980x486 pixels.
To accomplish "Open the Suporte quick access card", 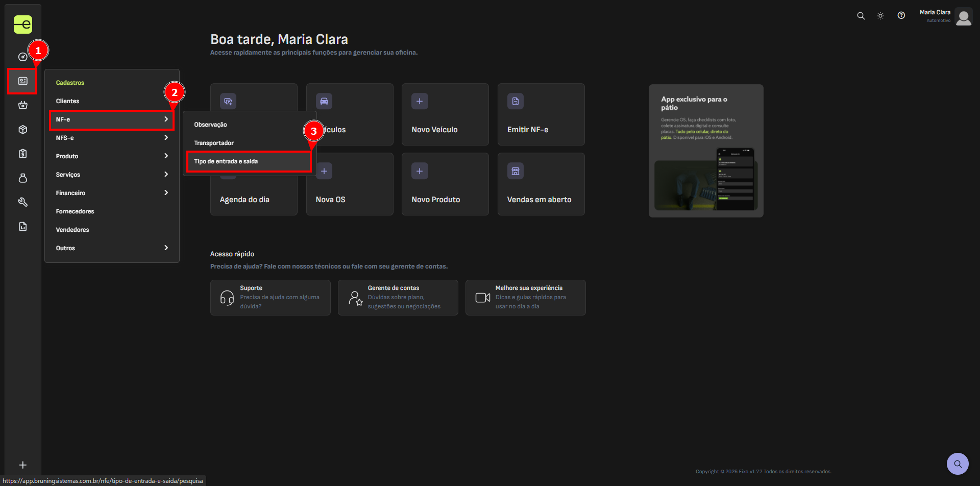I will click(270, 297).
